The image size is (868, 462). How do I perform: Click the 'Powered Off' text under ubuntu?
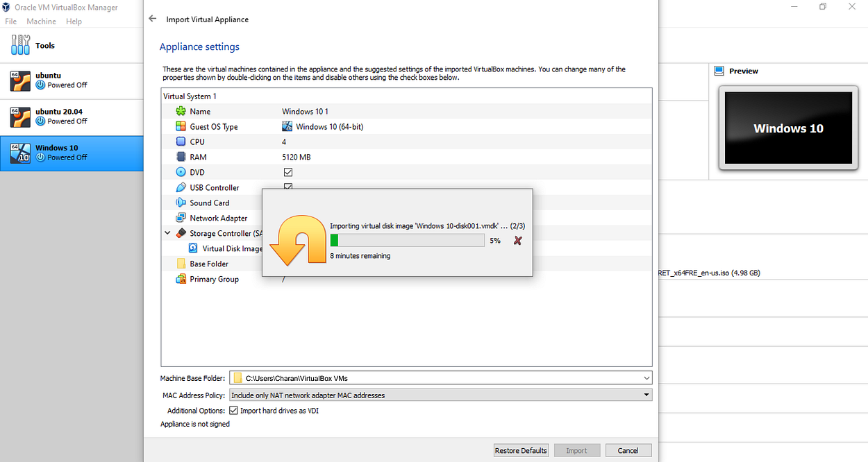coord(67,85)
